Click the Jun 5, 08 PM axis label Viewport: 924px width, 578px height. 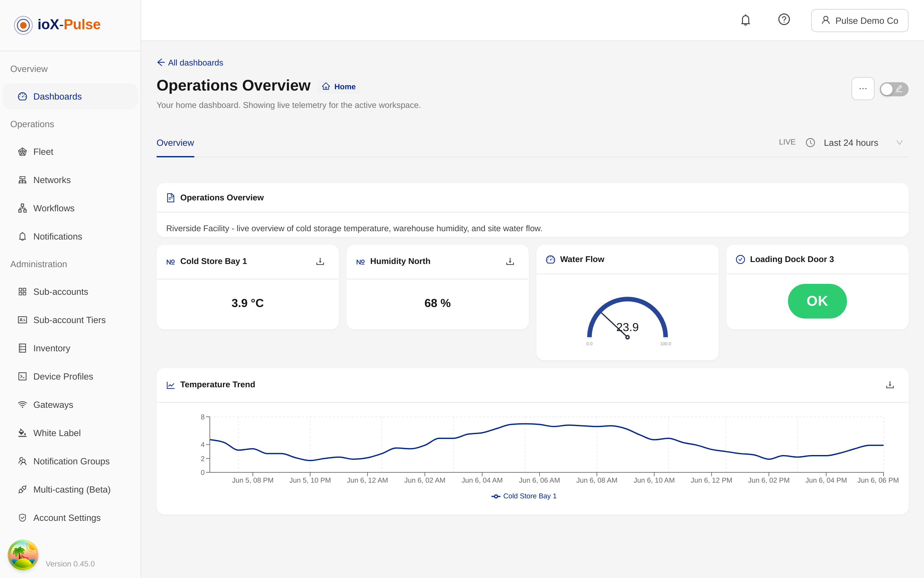pos(253,480)
